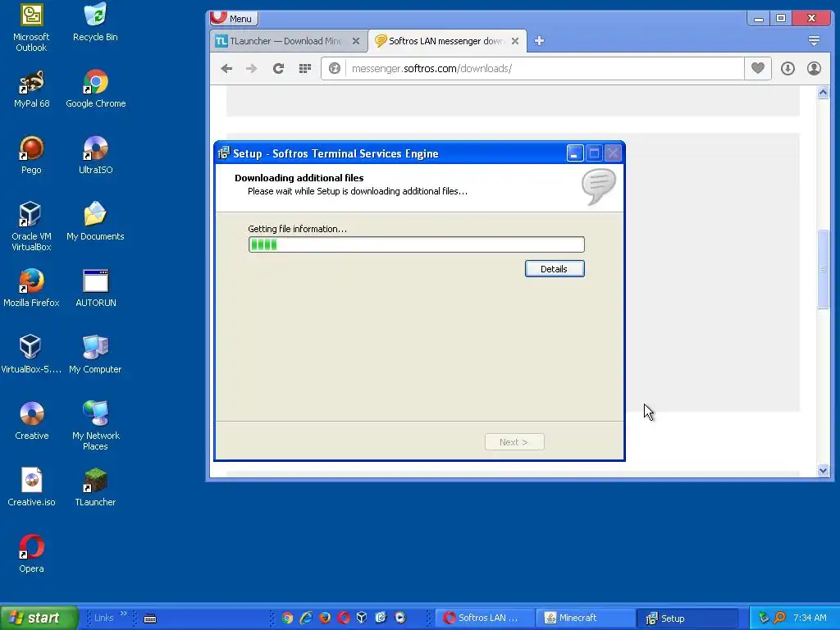
Task: Click site info icon in address bar
Action: tap(335, 69)
